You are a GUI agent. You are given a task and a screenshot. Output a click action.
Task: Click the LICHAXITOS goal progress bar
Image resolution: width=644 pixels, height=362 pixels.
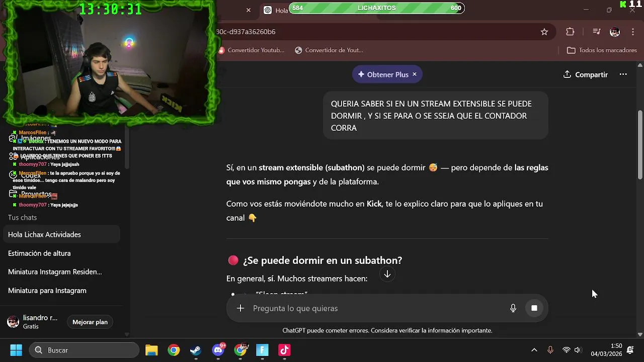point(377,8)
